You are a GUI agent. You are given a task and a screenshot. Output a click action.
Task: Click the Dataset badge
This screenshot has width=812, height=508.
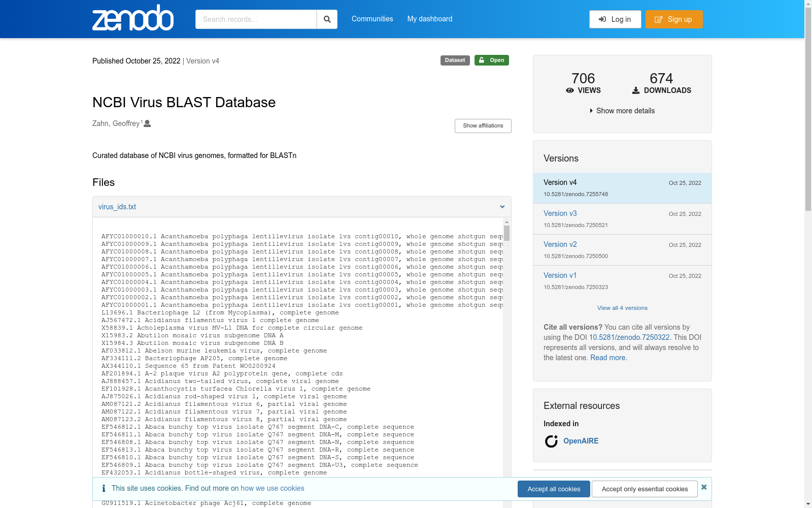click(x=455, y=60)
